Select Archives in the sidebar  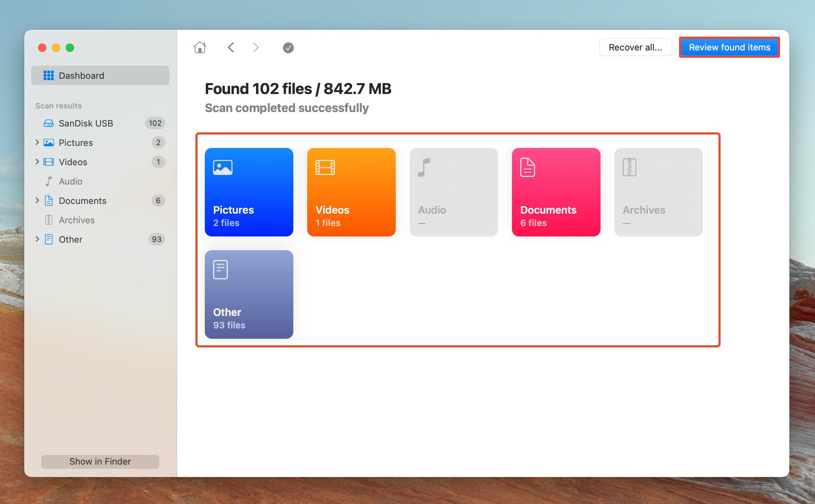pyautogui.click(x=100, y=220)
